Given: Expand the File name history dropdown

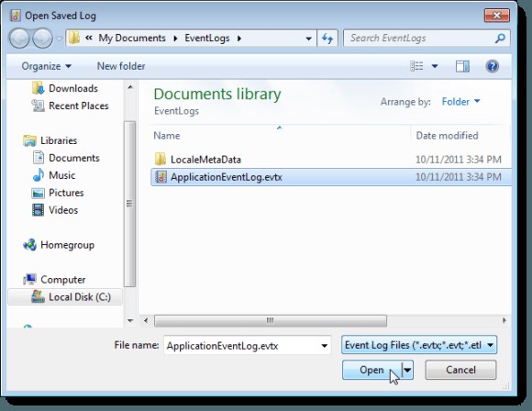Looking at the screenshot, I should [324, 346].
